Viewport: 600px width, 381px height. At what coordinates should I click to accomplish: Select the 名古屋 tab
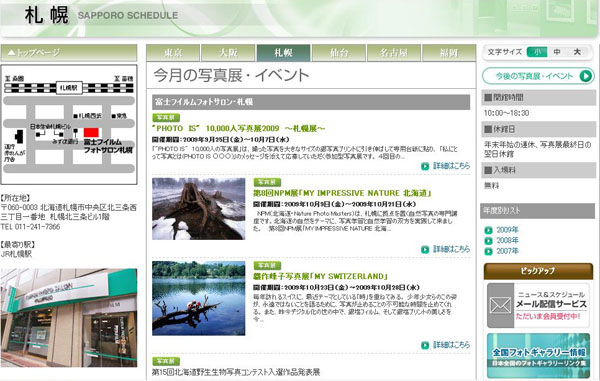click(x=394, y=53)
